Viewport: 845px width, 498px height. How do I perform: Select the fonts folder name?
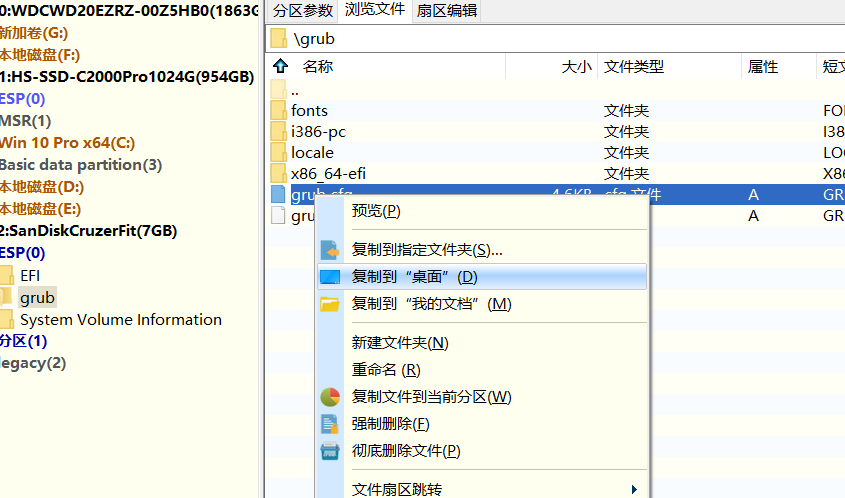(309, 110)
